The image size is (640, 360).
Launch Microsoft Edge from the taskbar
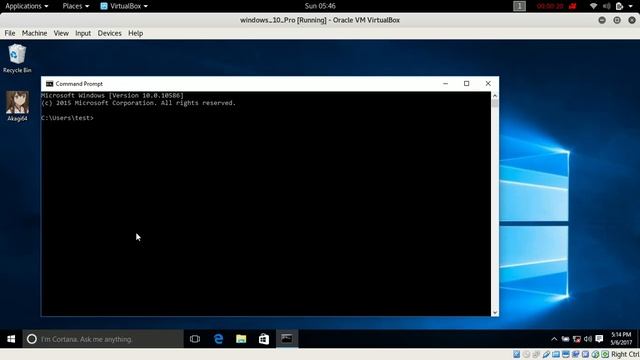218,339
